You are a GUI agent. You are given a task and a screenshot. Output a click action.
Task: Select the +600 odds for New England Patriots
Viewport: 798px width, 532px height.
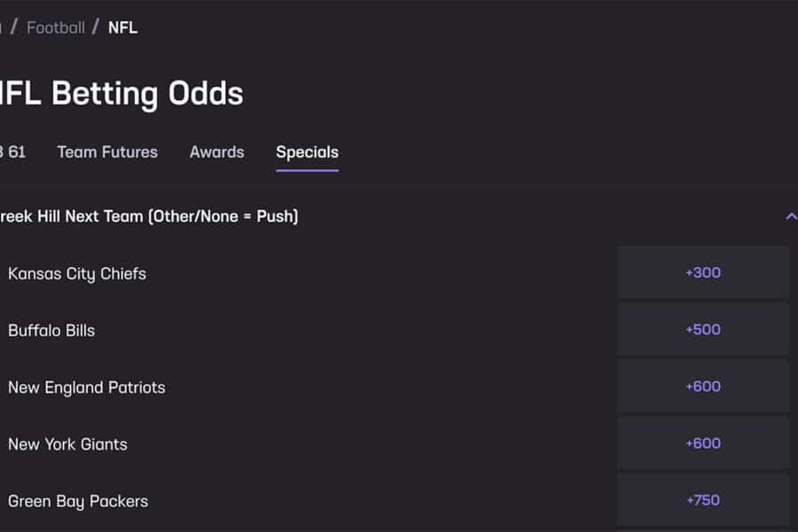(702, 386)
